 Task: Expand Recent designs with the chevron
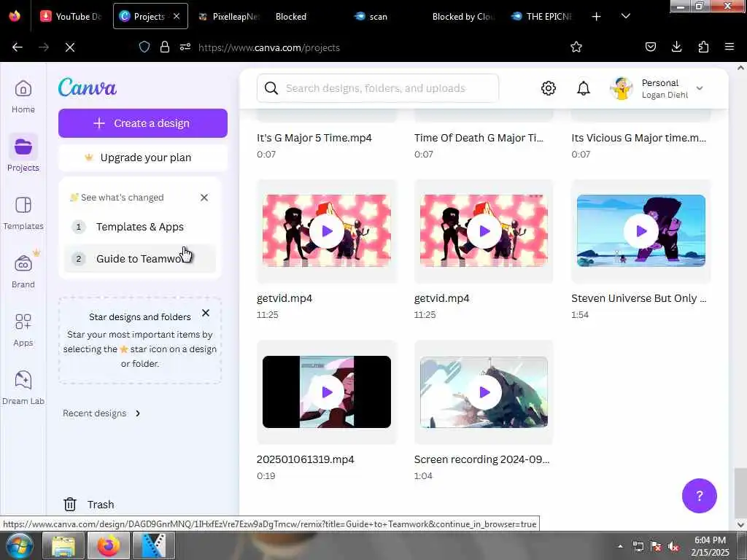pos(138,413)
